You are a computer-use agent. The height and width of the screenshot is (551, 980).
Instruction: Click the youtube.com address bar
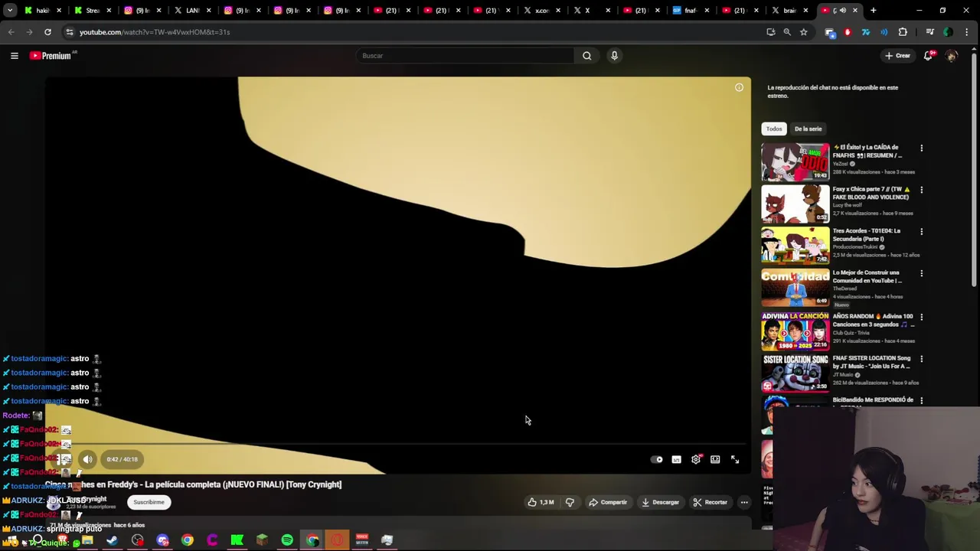tap(413, 32)
